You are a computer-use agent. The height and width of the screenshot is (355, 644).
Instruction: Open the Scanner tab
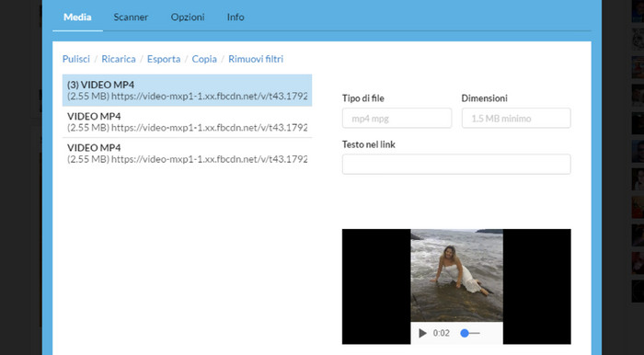[131, 17]
